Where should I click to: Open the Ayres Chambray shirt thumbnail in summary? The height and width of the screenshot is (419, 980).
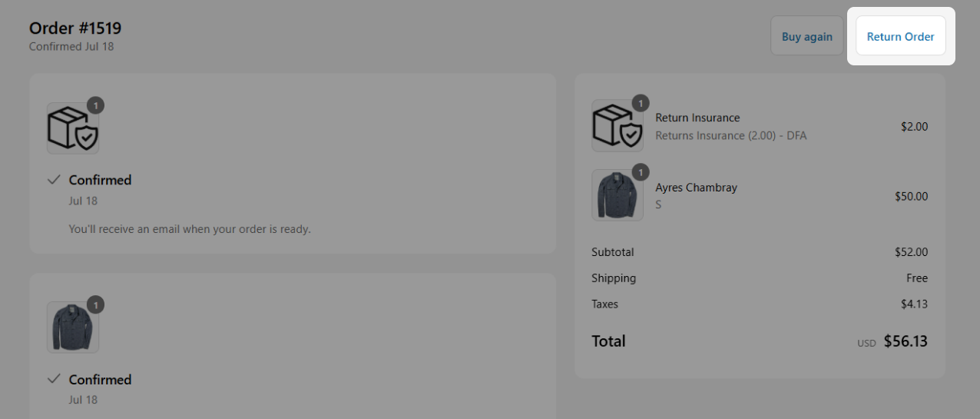click(x=617, y=195)
